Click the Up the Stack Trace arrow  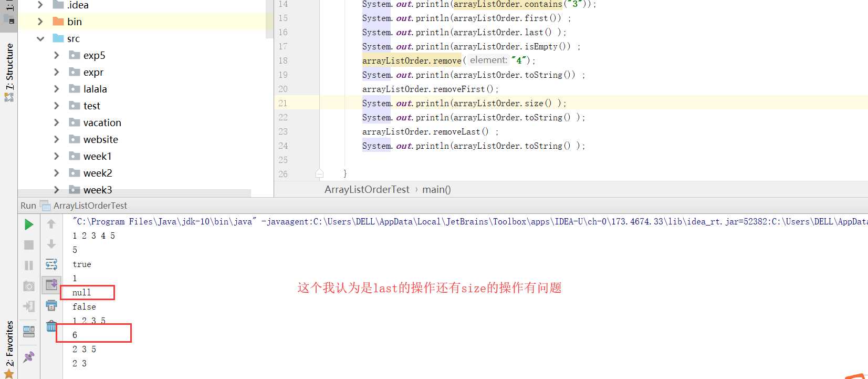pos(51,224)
